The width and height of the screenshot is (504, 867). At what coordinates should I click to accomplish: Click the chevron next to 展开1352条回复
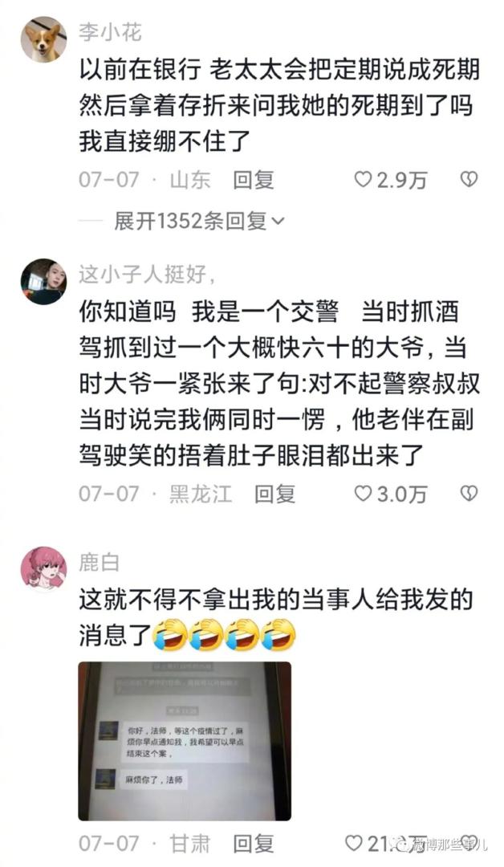(x=278, y=222)
